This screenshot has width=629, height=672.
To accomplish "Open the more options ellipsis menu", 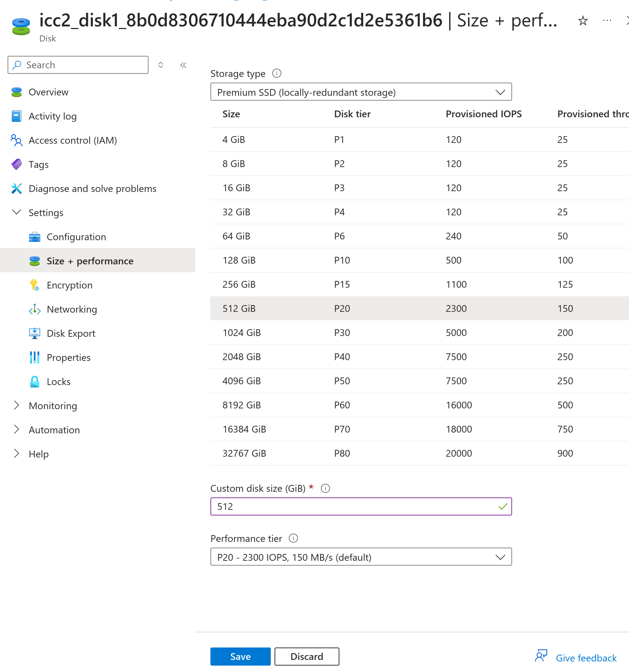I will click(x=607, y=20).
